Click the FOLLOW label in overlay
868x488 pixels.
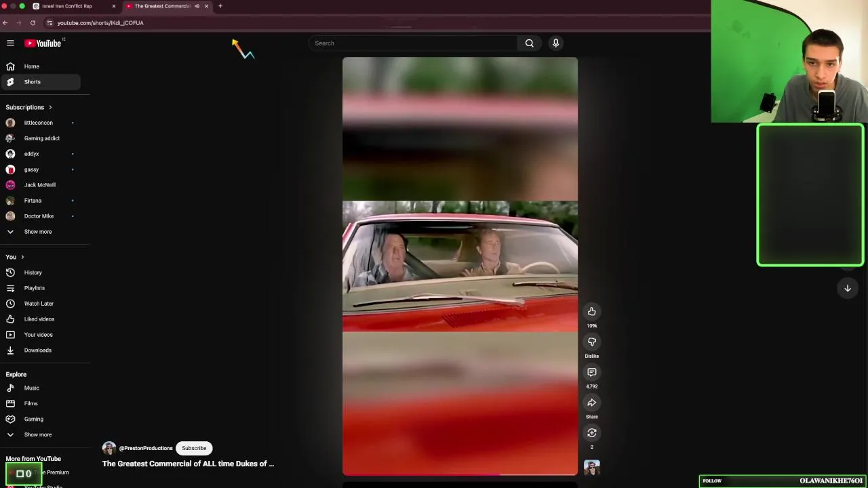pyautogui.click(x=712, y=481)
